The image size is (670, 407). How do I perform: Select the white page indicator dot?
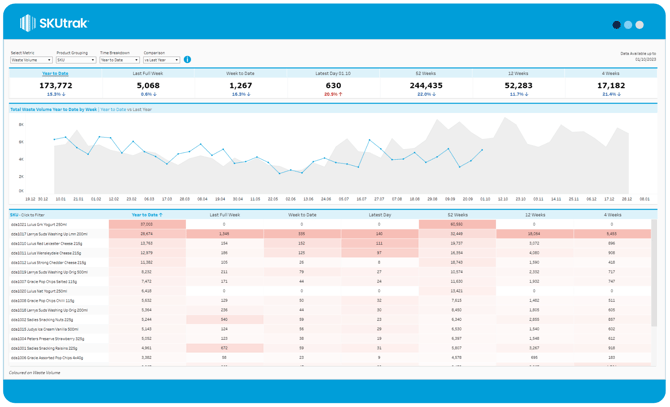click(640, 25)
